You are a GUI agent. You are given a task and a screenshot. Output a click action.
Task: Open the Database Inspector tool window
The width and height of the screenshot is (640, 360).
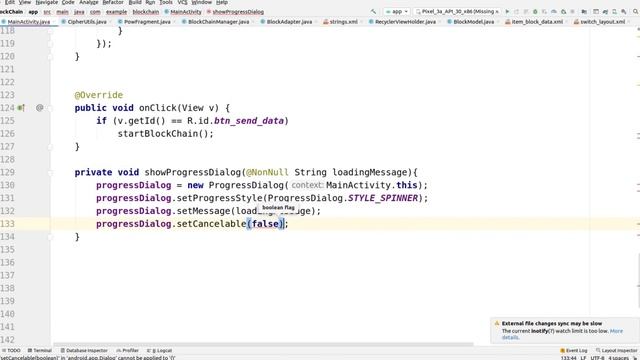(x=84, y=351)
